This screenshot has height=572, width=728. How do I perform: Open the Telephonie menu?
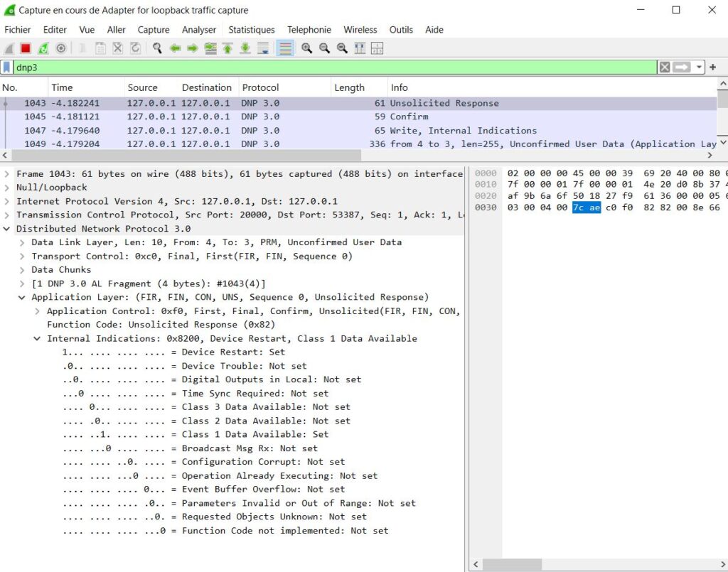tap(309, 30)
